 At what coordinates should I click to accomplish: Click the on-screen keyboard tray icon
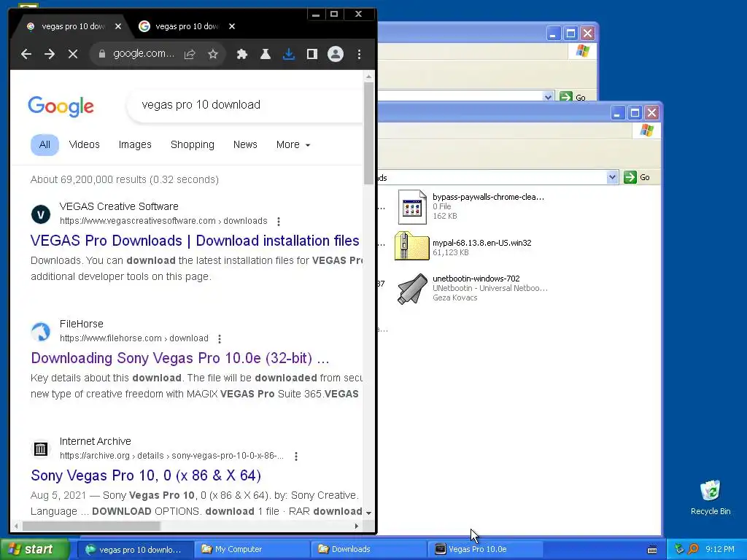click(x=652, y=550)
